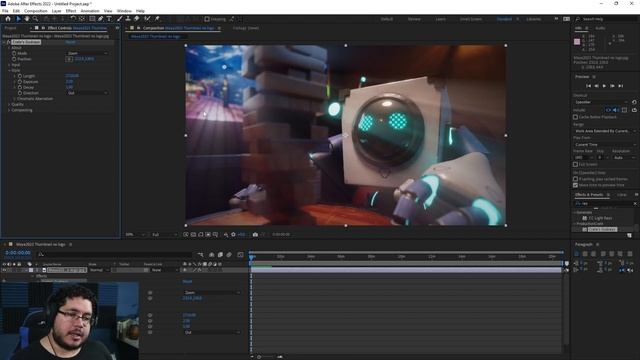
Task: Open Mode dropdown set to Zoom
Action: click(x=87, y=53)
